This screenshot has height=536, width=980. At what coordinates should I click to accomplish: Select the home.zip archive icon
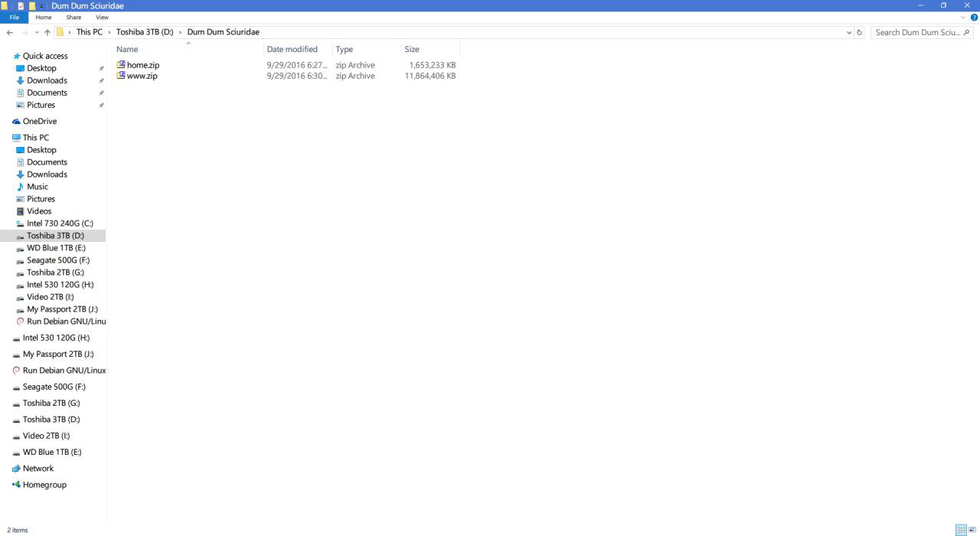pyautogui.click(x=121, y=65)
